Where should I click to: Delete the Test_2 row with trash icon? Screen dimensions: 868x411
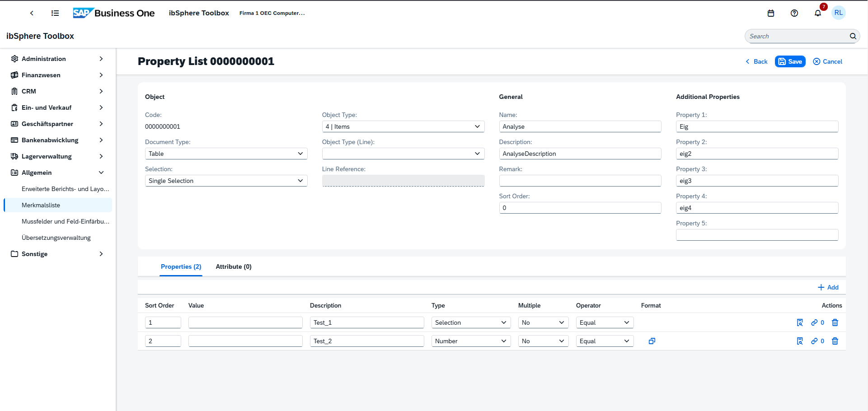pyautogui.click(x=835, y=341)
